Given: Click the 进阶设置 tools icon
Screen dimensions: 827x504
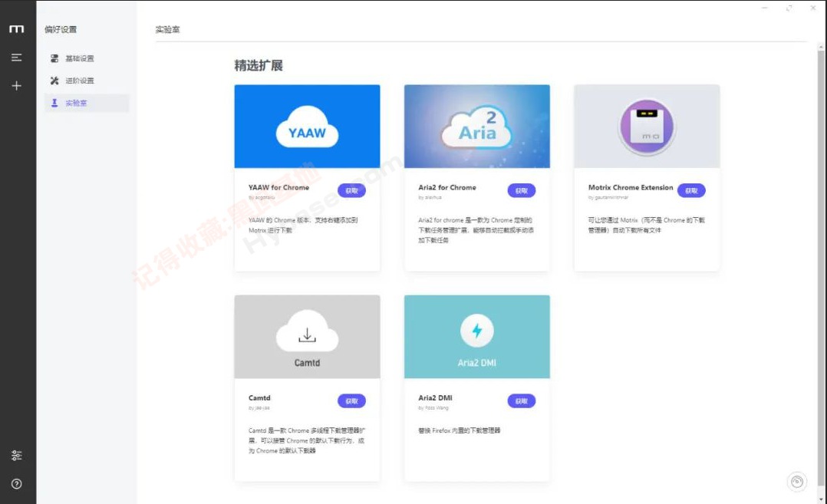Looking at the screenshot, I should 54,81.
